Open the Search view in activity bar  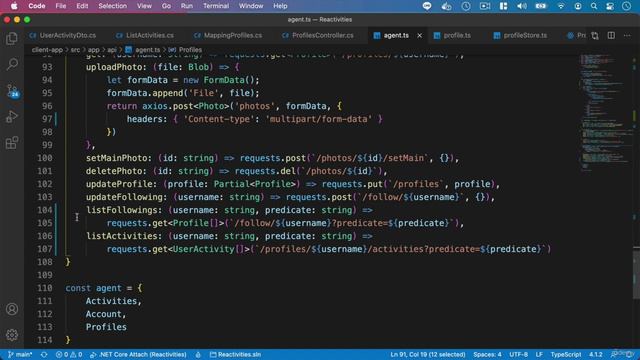click(12, 64)
